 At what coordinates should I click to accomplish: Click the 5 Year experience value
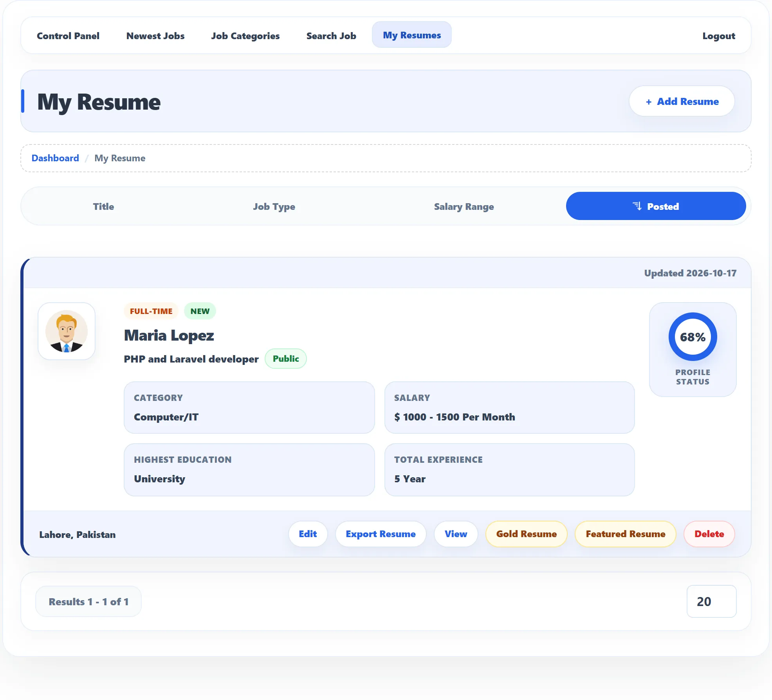tap(410, 479)
